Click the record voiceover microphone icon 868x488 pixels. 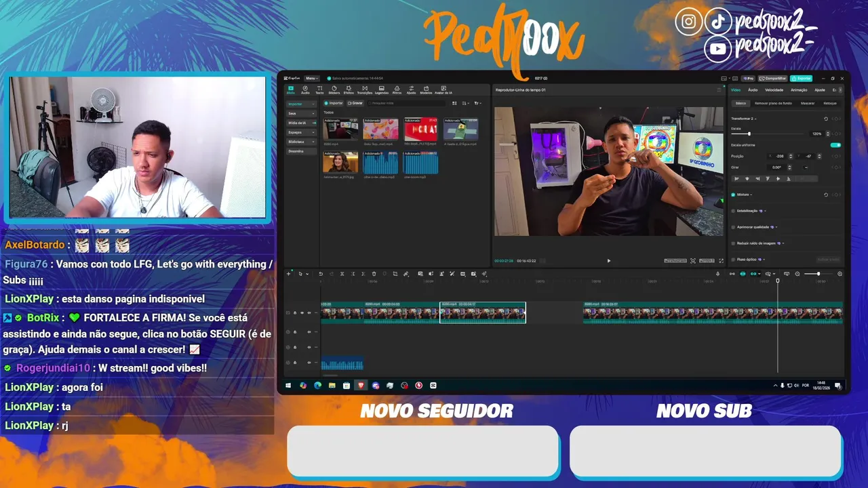(717, 274)
